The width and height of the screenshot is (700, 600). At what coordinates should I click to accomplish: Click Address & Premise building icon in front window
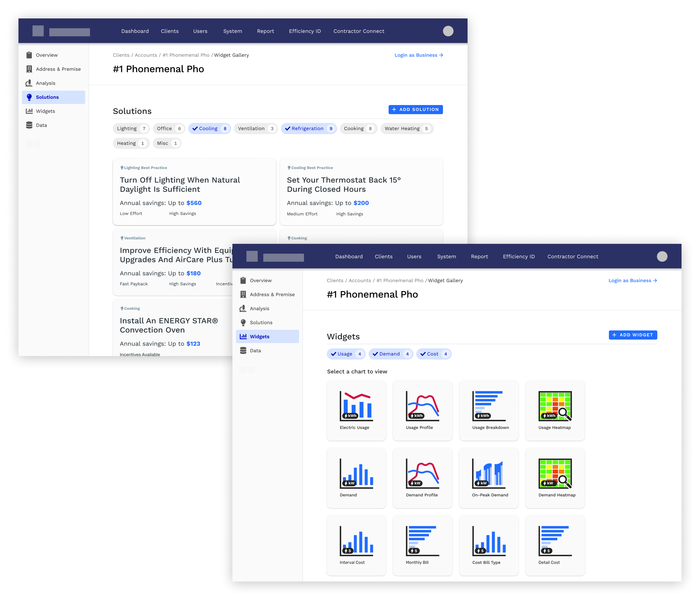pos(243,294)
